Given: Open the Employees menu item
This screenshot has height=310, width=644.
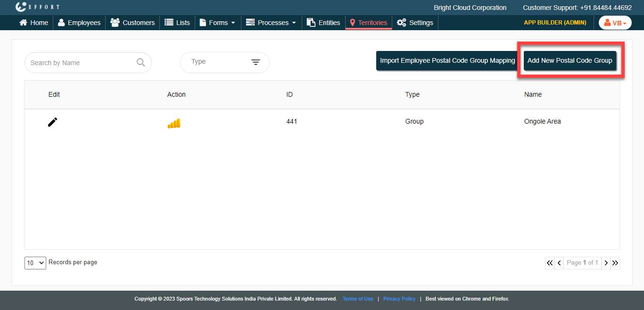Looking at the screenshot, I should click(79, 23).
